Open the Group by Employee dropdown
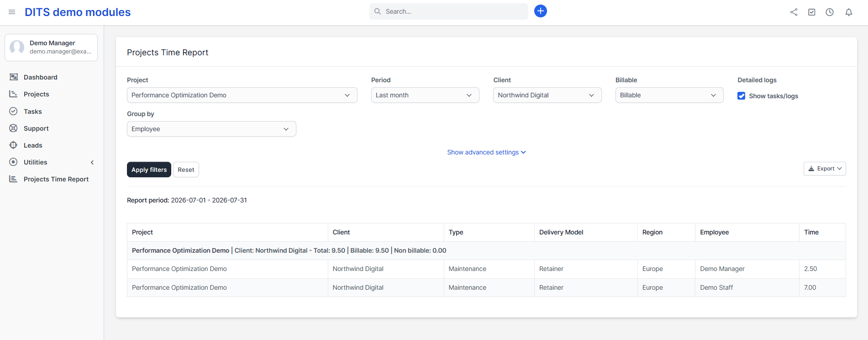The height and width of the screenshot is (340, 868). [x=211, y=129]
